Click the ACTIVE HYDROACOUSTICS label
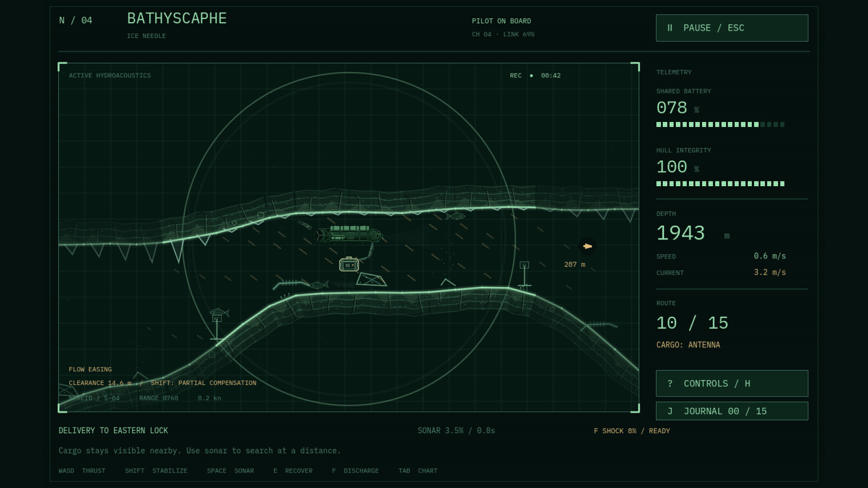Image resolution: width=868 pixels, height=488 pixels. pyautogui.click(x=110, y=75)
